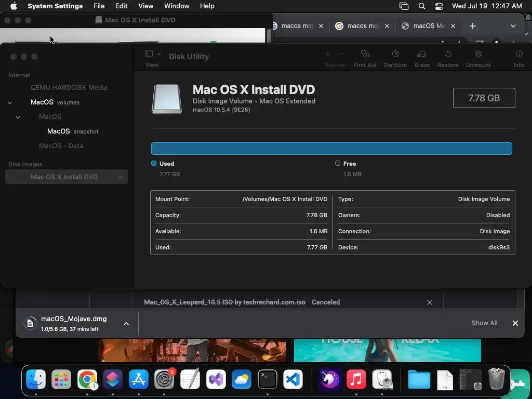Open the Help menu
532x399 pixels.
pos(207,6)
